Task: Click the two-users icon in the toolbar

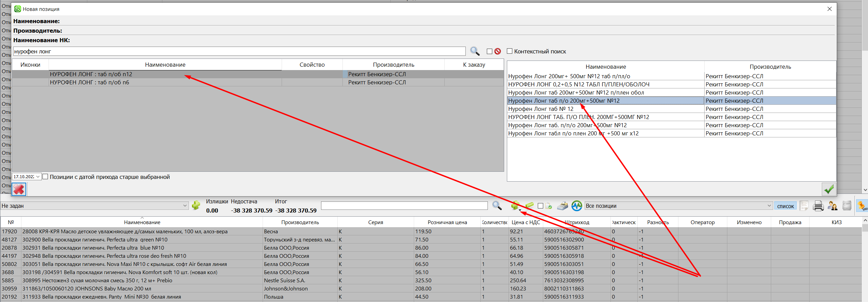Action: tap(832, 205)
